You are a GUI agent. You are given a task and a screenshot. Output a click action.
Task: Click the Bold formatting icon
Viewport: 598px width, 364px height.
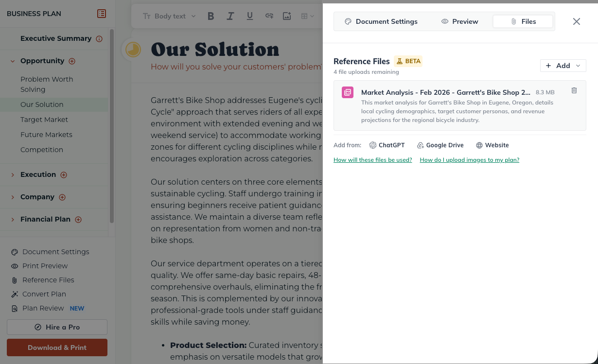211,16
